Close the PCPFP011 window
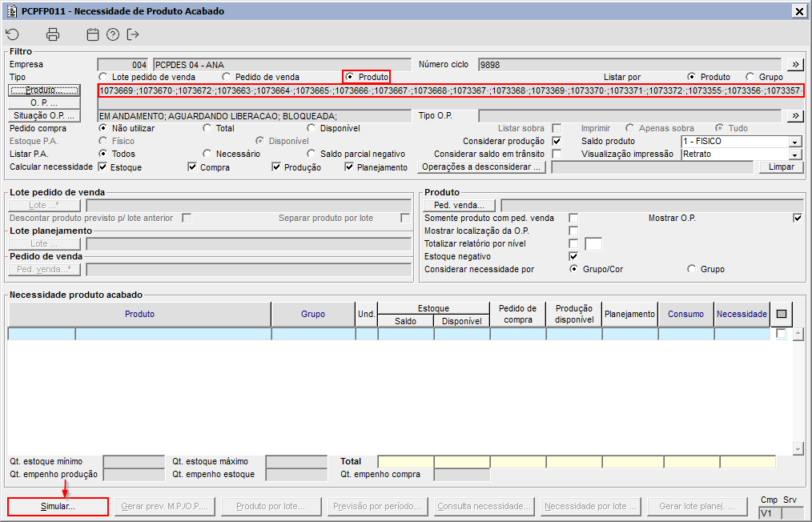 pos(799,11)
